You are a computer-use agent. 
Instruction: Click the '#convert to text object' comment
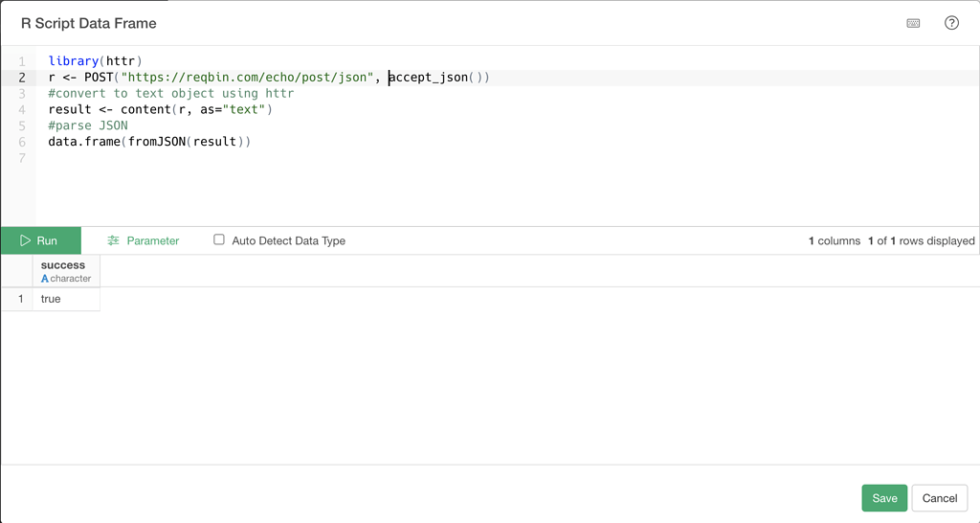[x=171, y=94]
